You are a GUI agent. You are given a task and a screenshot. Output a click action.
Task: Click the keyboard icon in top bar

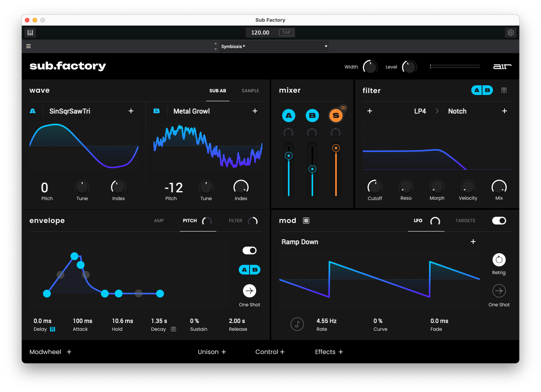tap(30, 33)
